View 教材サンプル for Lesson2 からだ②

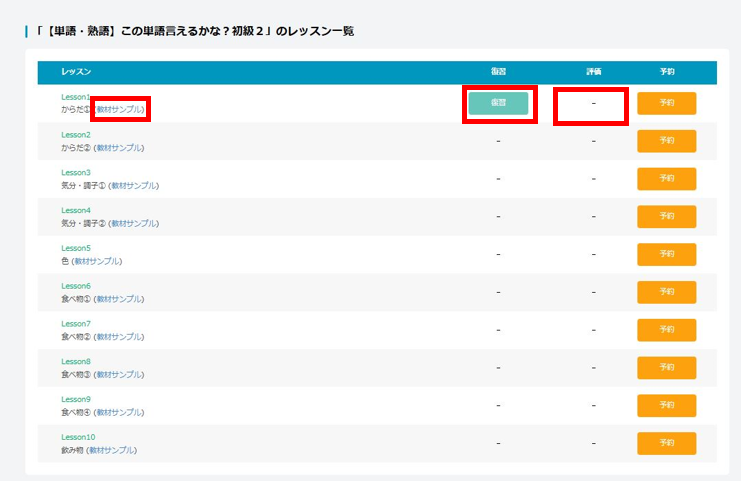coord(119,147)
